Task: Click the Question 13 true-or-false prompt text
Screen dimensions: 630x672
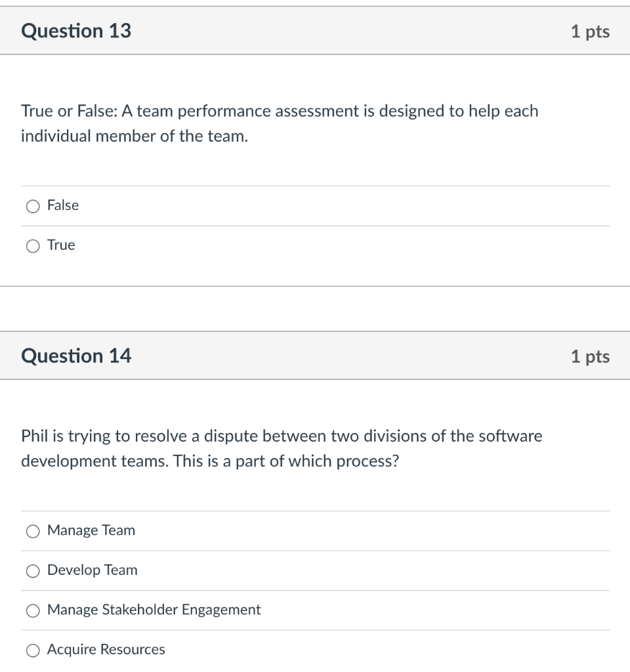Action: (x=280, y=123)
